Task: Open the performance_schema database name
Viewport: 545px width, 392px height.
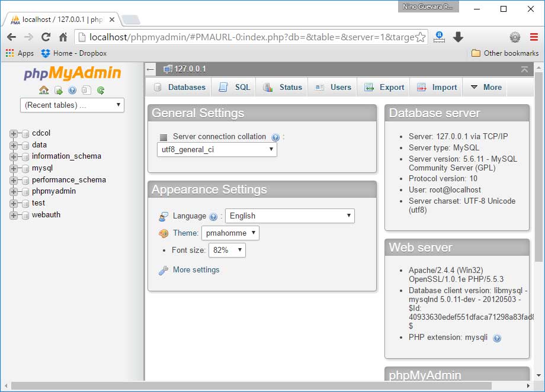Action: pos(69,180)
